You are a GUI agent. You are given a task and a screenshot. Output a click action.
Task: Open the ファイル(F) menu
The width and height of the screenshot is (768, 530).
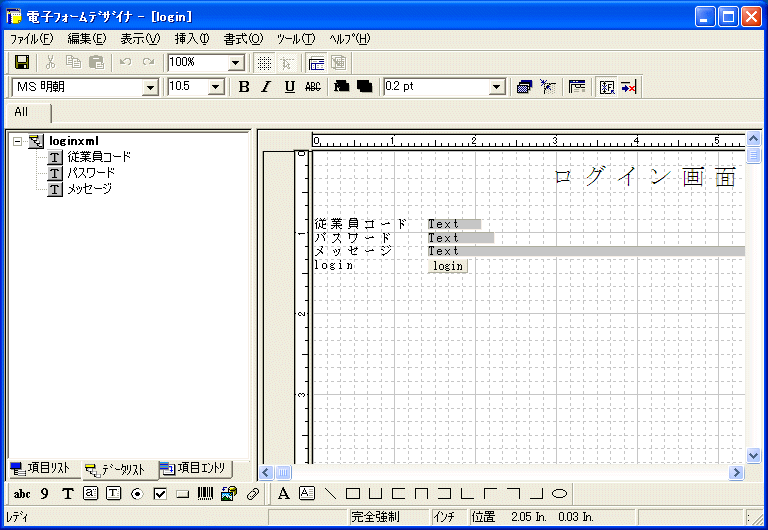coord(31,39)
